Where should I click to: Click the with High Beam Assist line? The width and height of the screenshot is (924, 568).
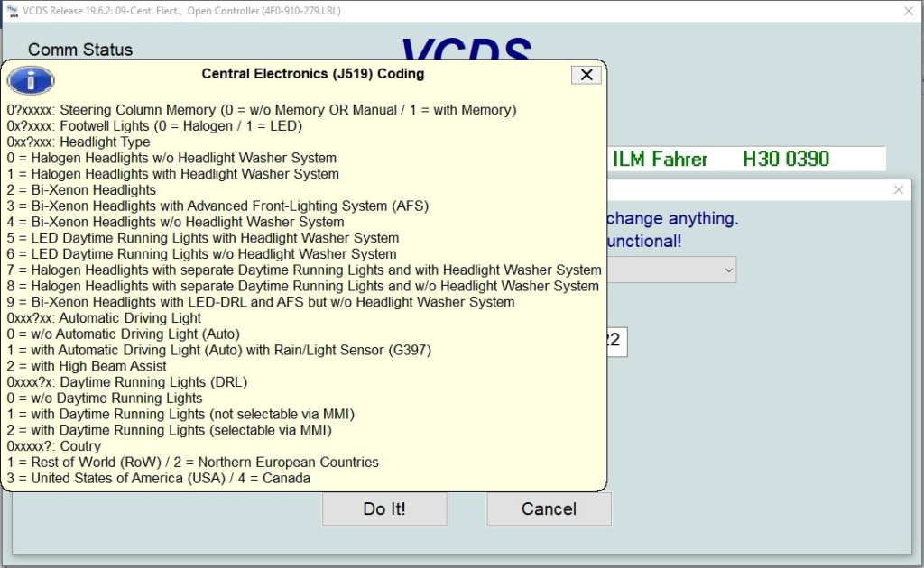87,366
